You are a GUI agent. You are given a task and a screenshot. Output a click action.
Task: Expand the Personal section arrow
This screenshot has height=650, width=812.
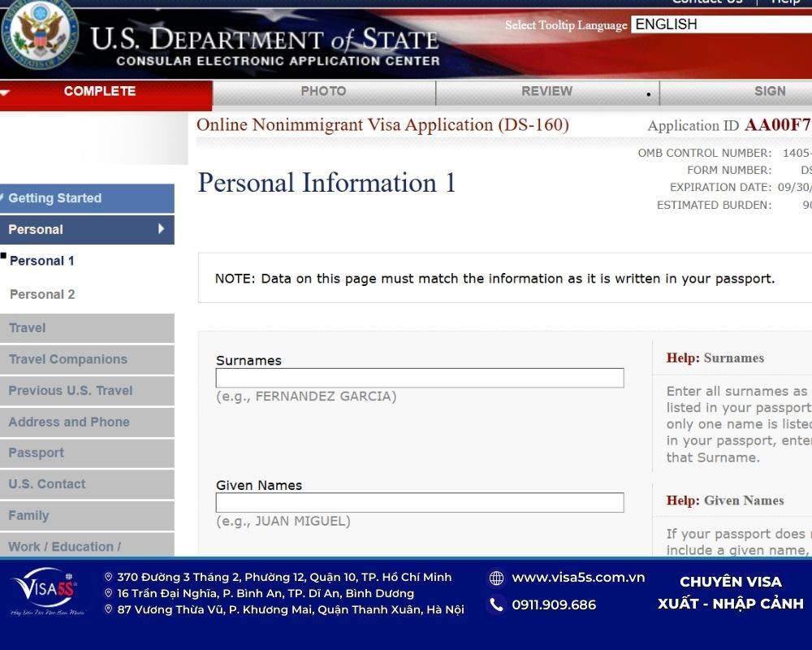click(162, 229)
